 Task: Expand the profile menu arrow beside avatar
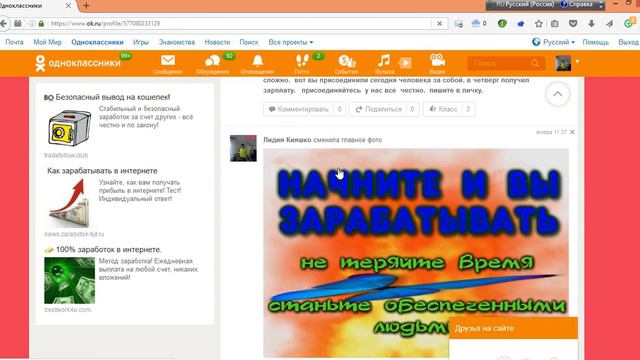coord(577,62)
